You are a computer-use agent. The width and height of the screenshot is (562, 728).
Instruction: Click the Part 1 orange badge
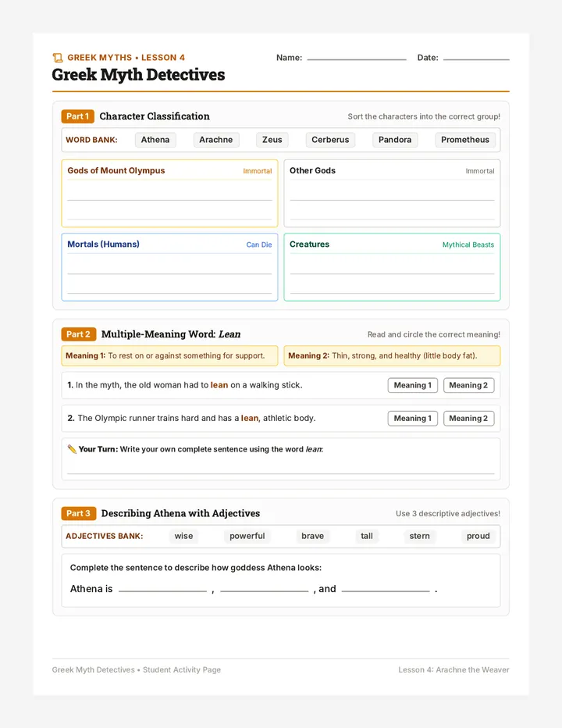tap(77, 116)
